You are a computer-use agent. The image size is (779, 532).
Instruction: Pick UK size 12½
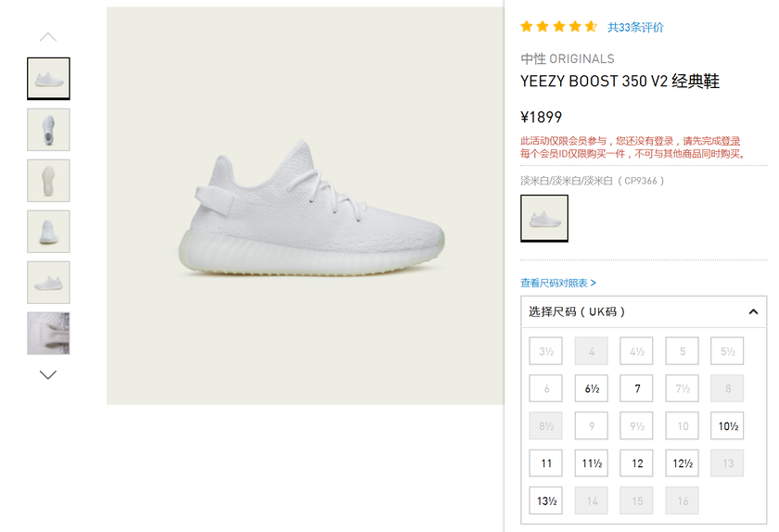click(683, 463)
